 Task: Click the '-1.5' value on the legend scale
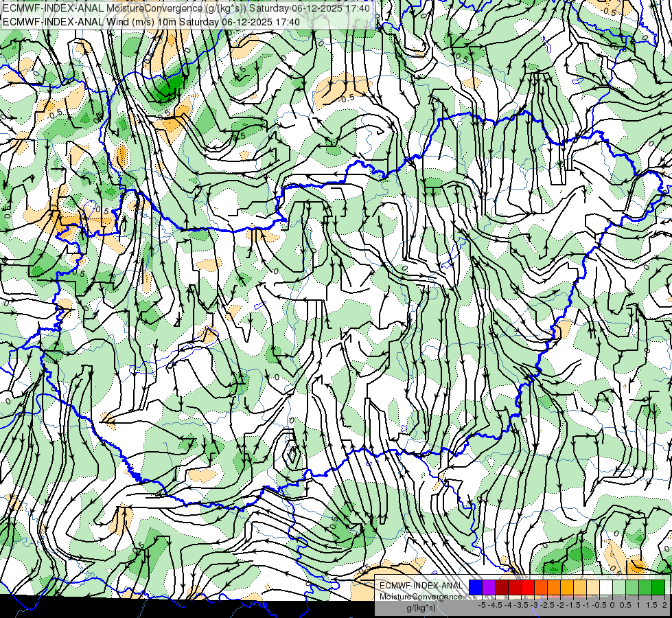pos(573,605)
